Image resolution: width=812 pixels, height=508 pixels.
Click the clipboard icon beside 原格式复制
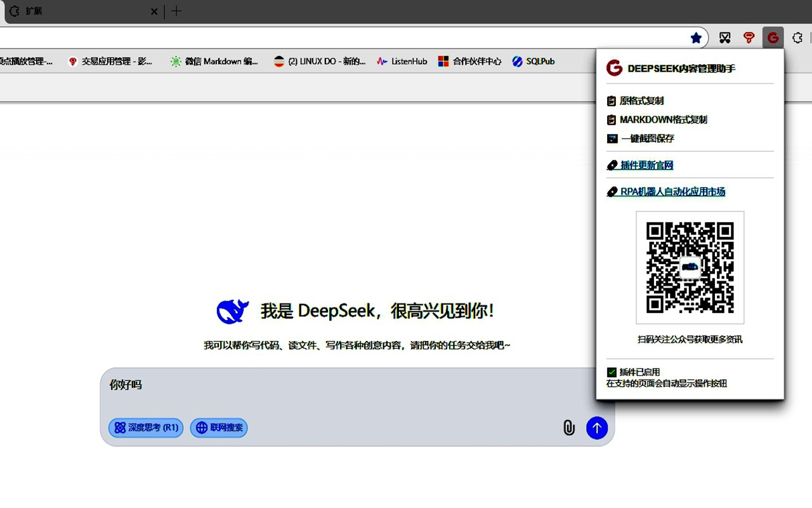(x=612, y=101)
